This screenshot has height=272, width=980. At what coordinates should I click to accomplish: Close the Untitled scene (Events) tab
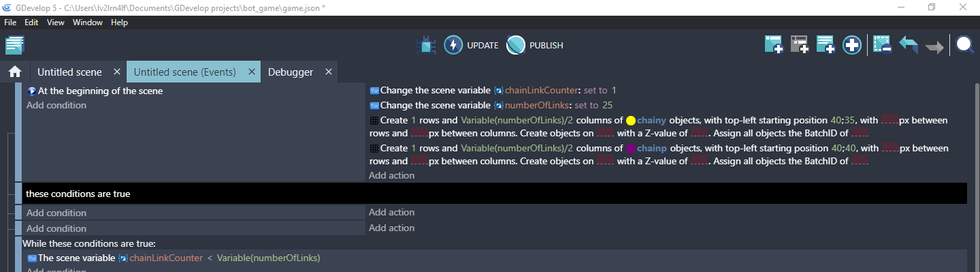pyautogui.click(x=251, y=72)
